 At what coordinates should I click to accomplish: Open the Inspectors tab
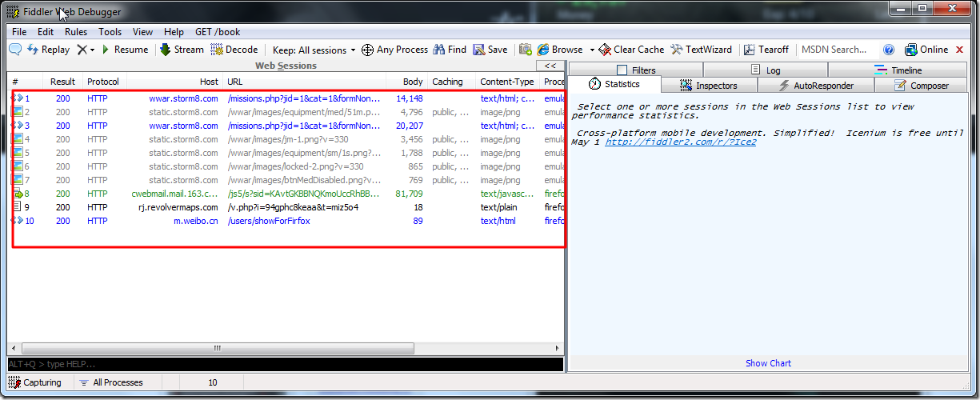708,86
